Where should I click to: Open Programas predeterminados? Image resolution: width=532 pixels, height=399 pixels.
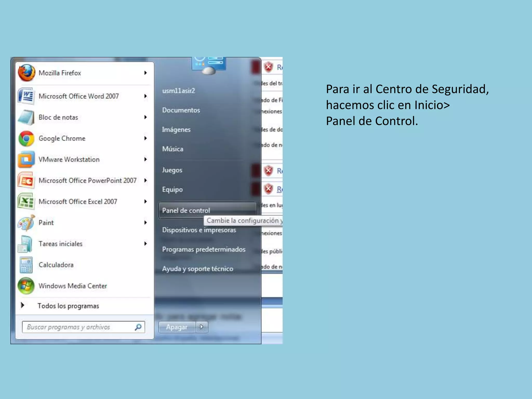(204, 249)
